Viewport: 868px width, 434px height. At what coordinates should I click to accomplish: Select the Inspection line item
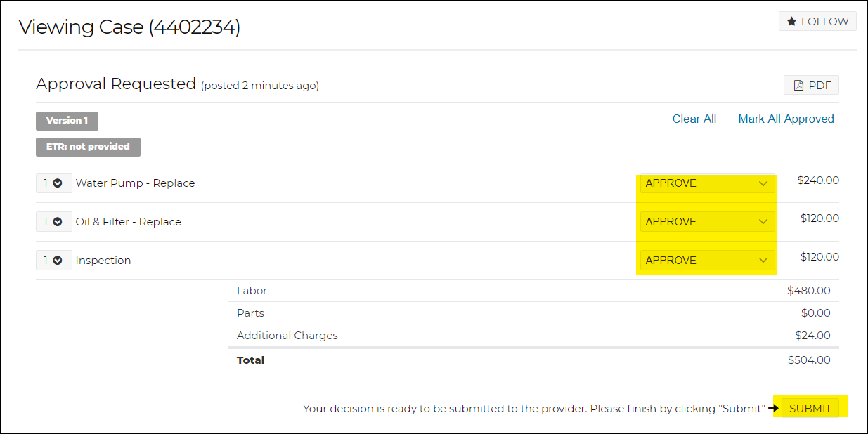pos(103,261)
